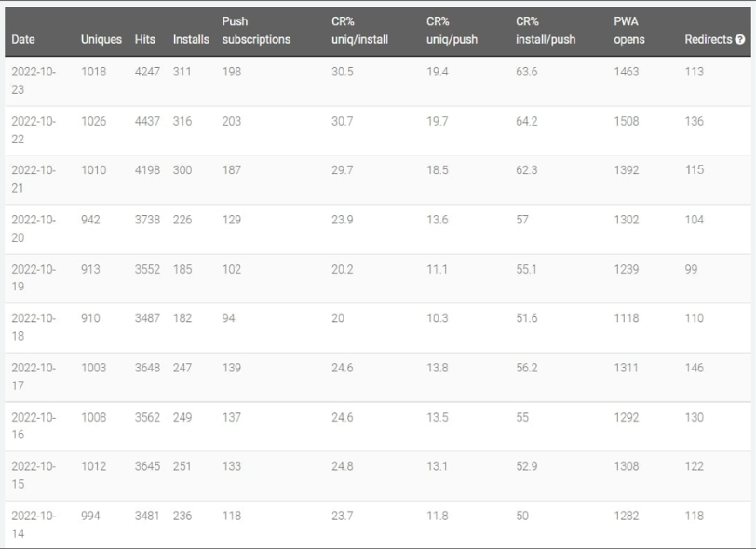Click Installs value 185 on 2022-10-19
This screenshot has height=551, width=756.
[x=182, y=269]
